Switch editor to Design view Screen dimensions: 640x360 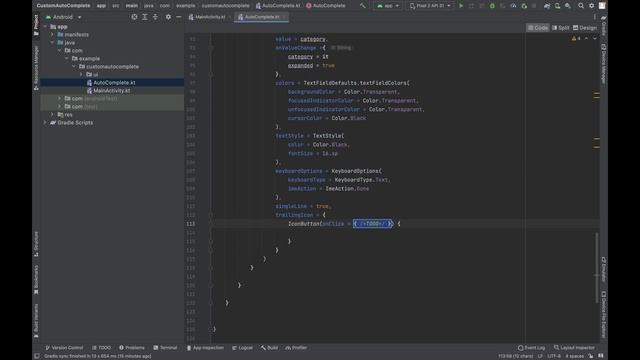point(584,28)
